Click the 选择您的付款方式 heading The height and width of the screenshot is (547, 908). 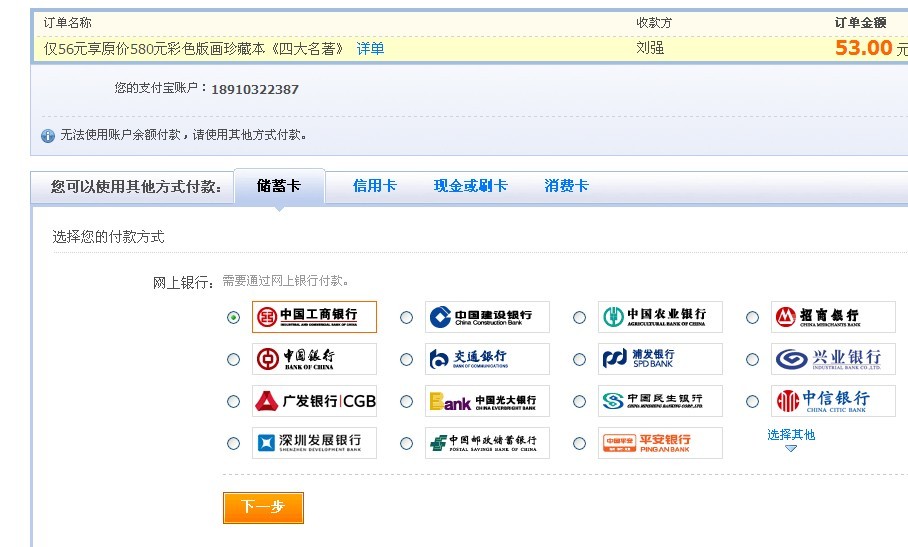coord(108,237)
